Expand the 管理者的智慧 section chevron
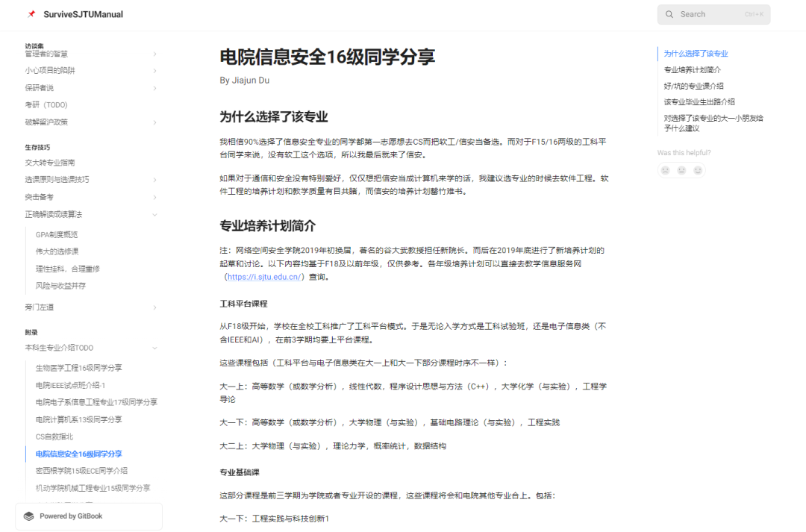 [154, 54]
